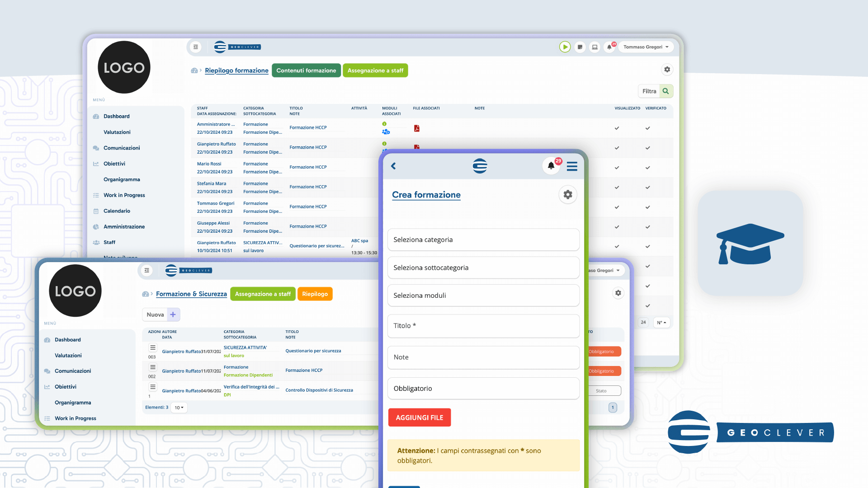The image size is (868, 488).
Task: Click breadcrumb dashboard icon before Formazione & Sicurezza
Action: tap(146, 294)
